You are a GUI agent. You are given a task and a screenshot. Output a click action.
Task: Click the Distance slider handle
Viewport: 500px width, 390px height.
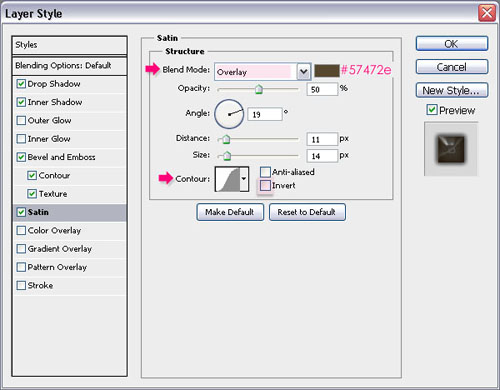(x=226, y=139)
